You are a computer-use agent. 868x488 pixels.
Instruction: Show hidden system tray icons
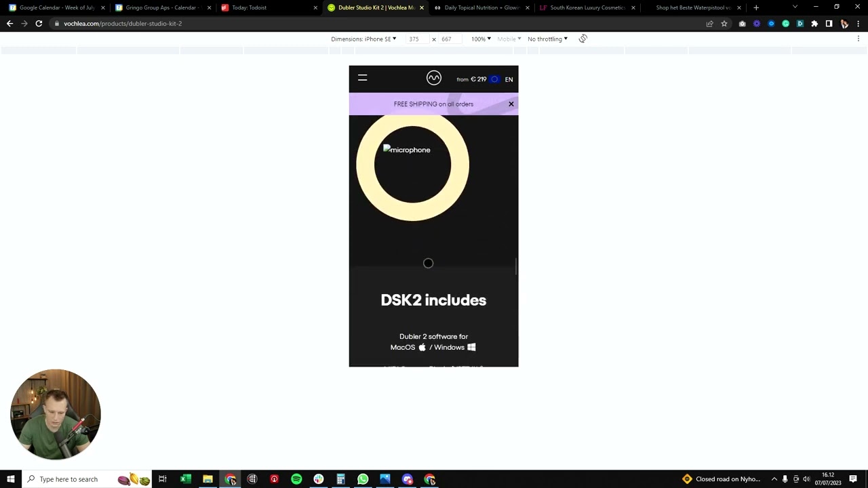pos(774,479)
